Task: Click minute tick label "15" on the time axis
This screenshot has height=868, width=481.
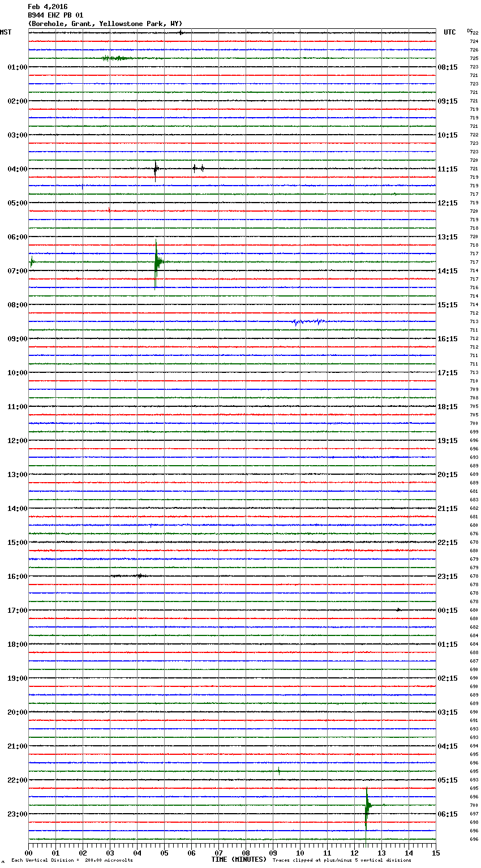Action: (x=436, y=853)
